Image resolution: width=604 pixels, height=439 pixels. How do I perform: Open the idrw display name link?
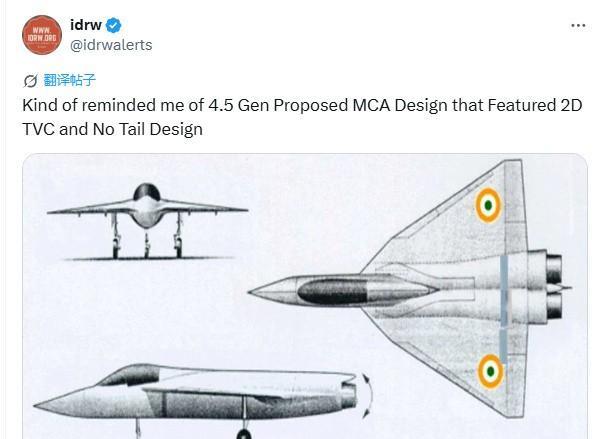click(86, 26)
